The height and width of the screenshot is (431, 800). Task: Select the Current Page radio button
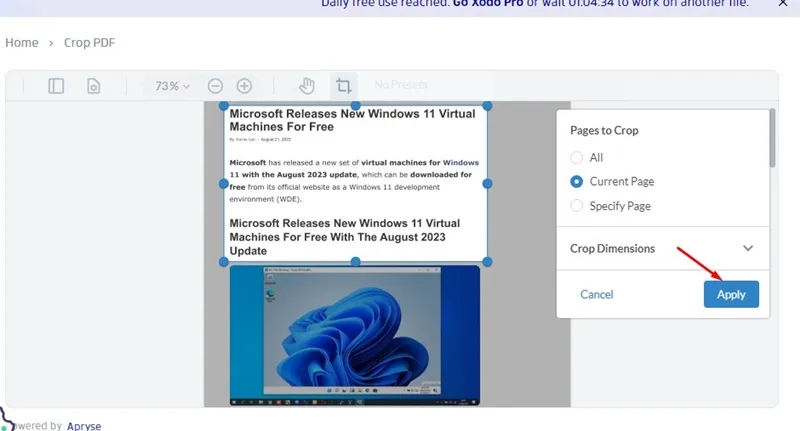point(577,182)
